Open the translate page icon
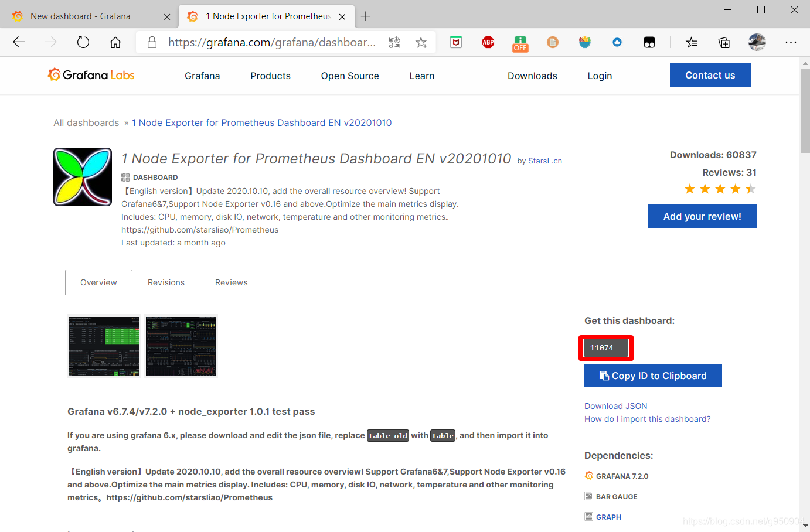The image size is (810, 532). pyautogui.click(x=394, y=42)
